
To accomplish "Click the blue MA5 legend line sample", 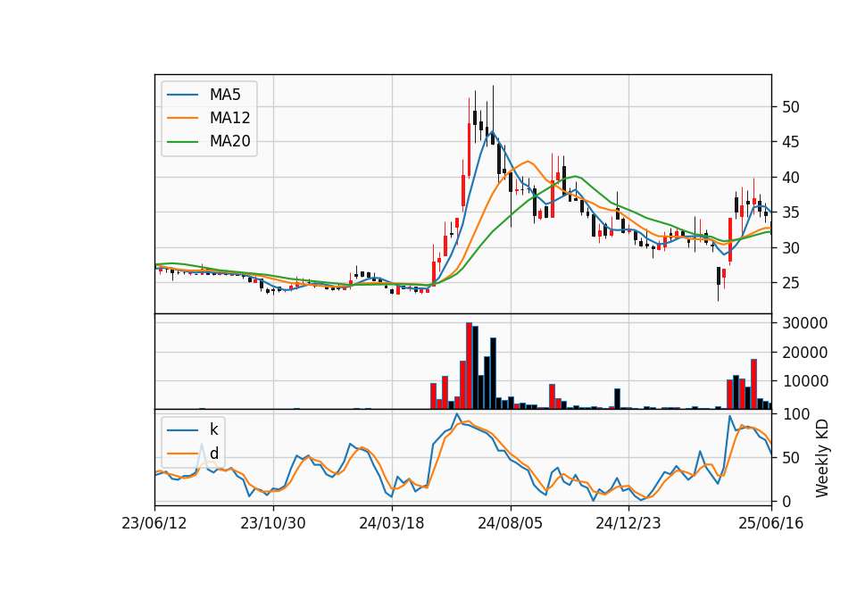I will point(182,95).
